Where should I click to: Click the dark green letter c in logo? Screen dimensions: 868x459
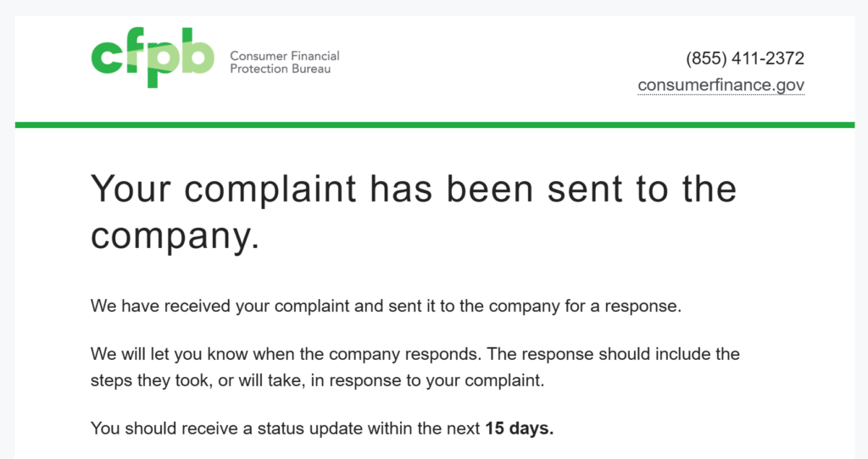pos(107,58)
